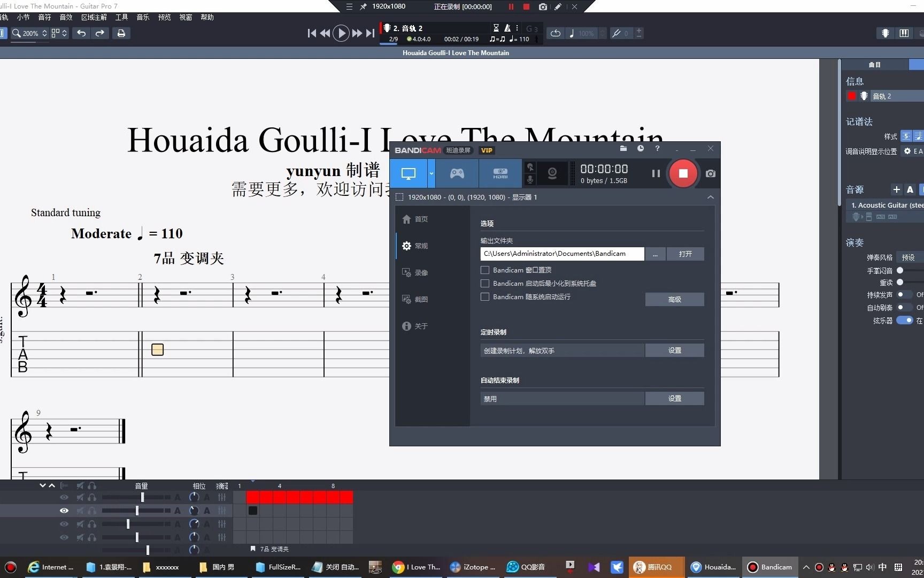Switch Bandicam to game recording mode
The width and height of the screenshot is (924, 578).
click(x=457, y=173)
